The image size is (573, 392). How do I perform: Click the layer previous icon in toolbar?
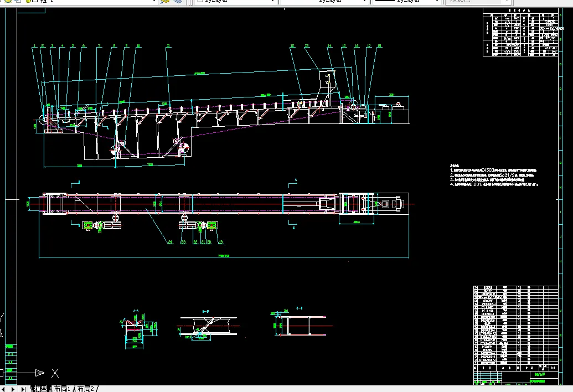point(165,2)
